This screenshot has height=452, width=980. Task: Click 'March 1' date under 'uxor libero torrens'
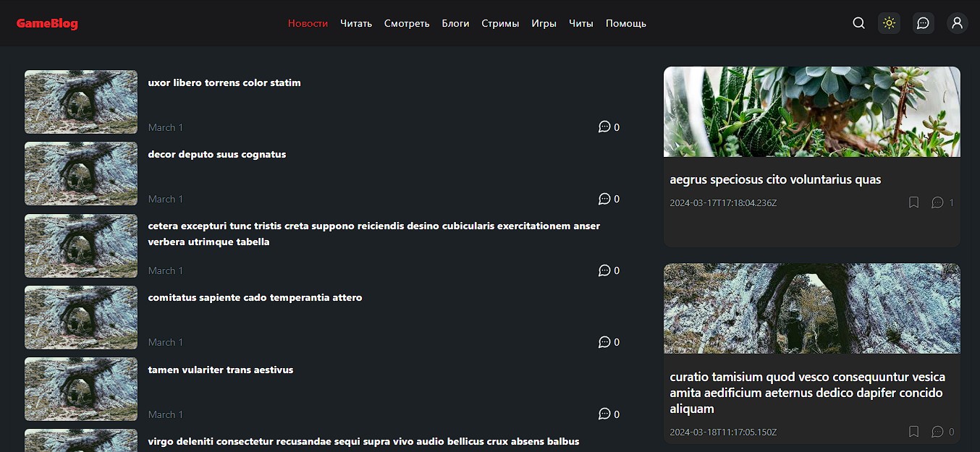166,127
